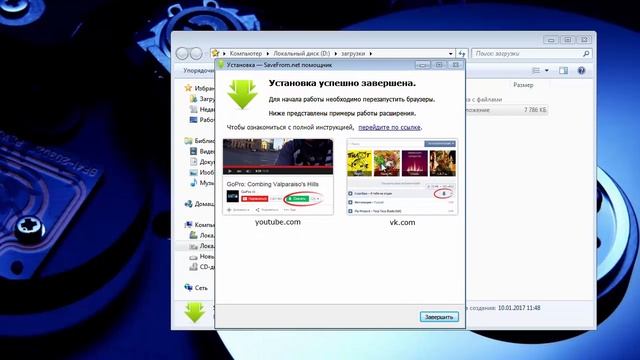Go forward in Explorer window
Image resolution: width=640 pixels, height=360 pixels.
[x=196, y=53]
